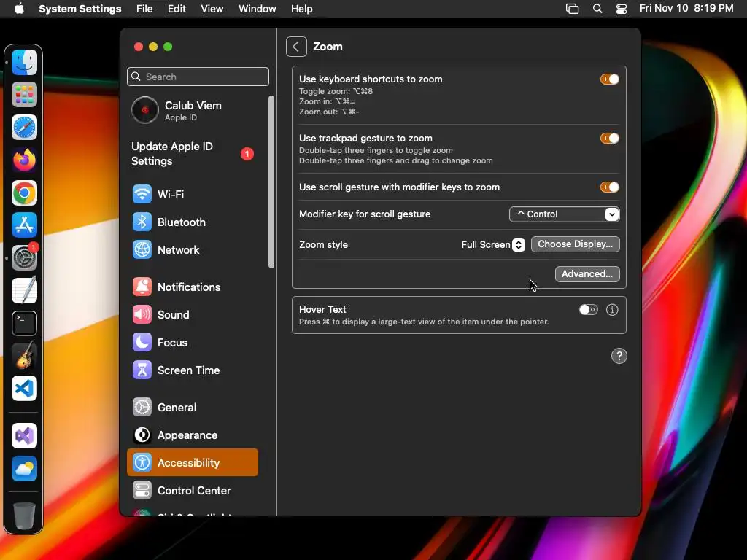Image resolution: width=747 pixels, height=560 pixels.
Task: Click Stage Manager icon in menu bar
Action: [x=572, y=9]
